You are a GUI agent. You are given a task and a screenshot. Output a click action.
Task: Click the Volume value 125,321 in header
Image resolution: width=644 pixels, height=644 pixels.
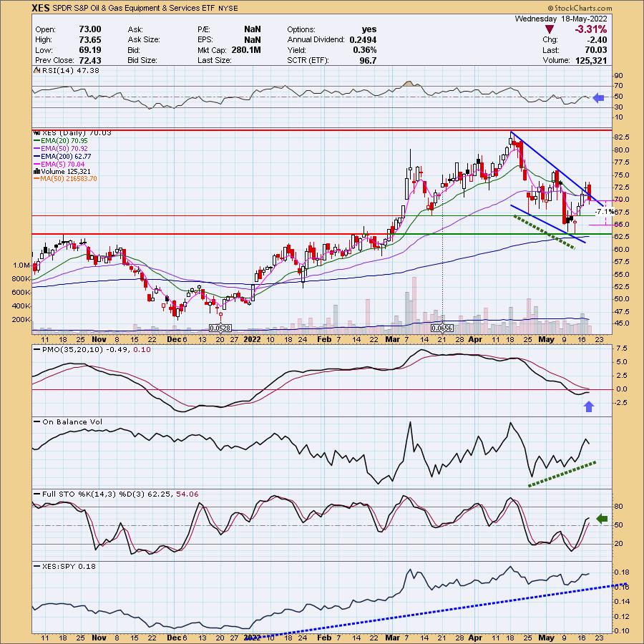pyautogui.click(x=590, y=60)
